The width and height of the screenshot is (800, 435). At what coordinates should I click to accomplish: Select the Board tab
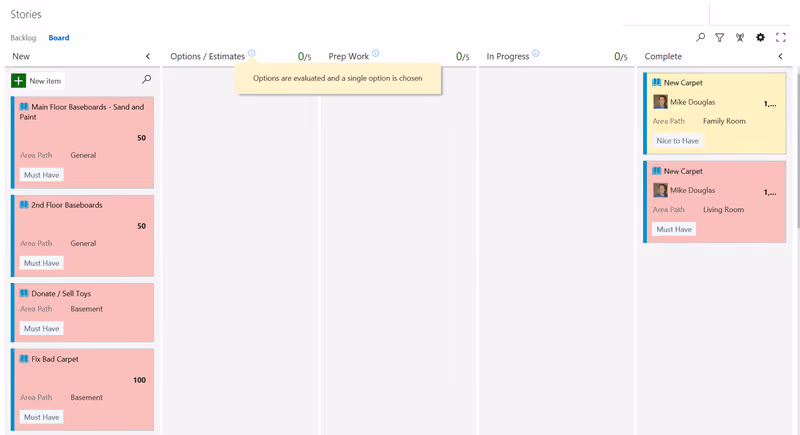(x=59, y=38)
